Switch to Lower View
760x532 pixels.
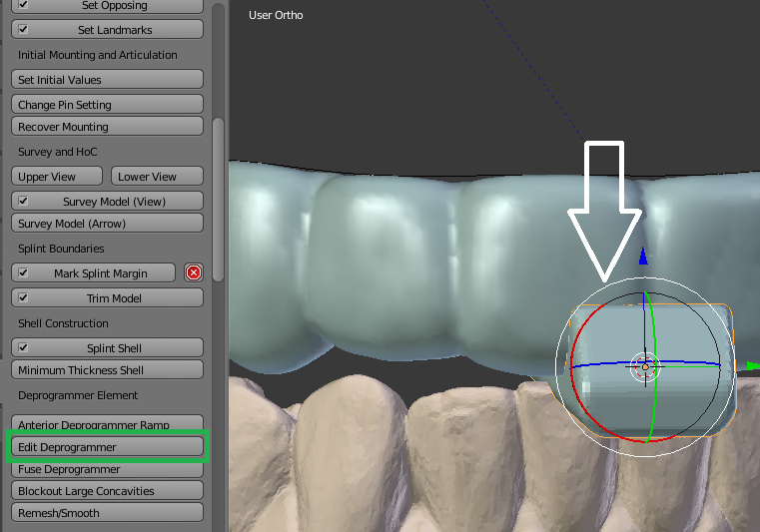[x=157, y=177]
